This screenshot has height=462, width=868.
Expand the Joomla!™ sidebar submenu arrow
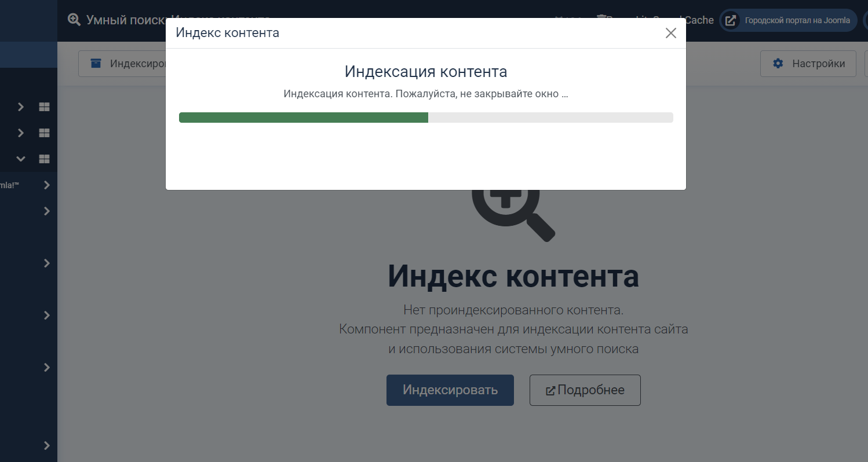pyautogui.click(x=47, y=185)
